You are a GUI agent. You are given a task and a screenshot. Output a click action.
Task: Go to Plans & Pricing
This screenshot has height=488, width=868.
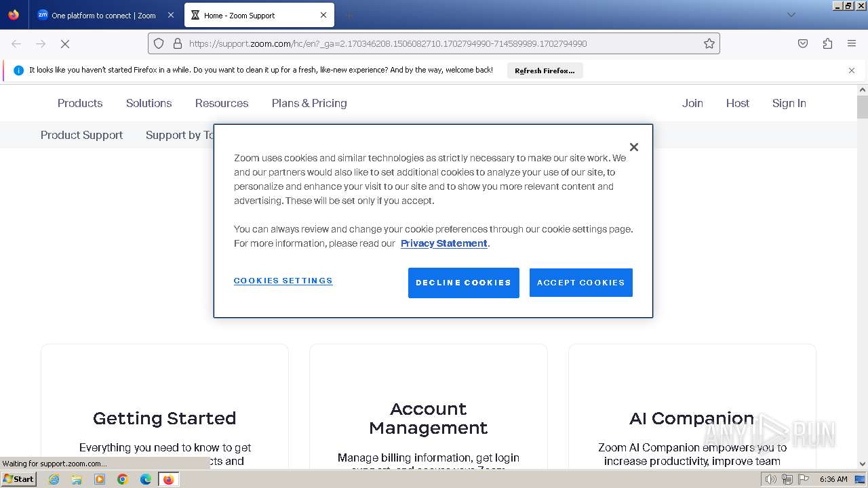pyautogui.click(x=309, y=103)
